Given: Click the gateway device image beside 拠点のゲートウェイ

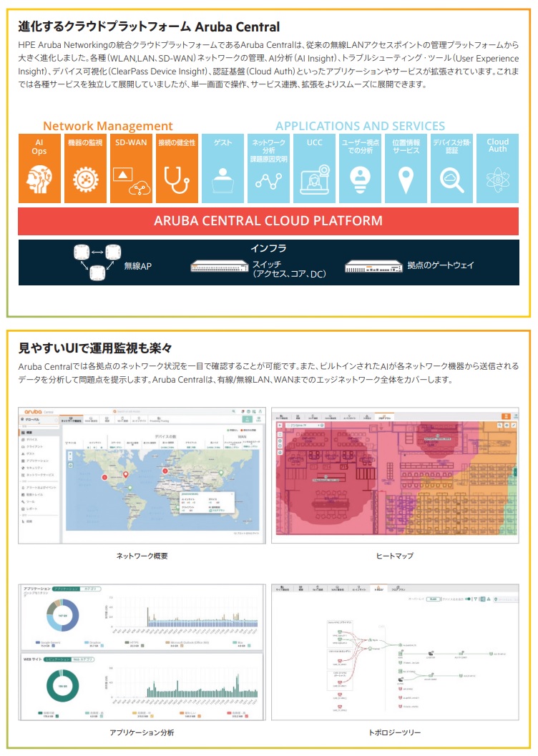Looking at the screenshot, I should tap(373, 266).
